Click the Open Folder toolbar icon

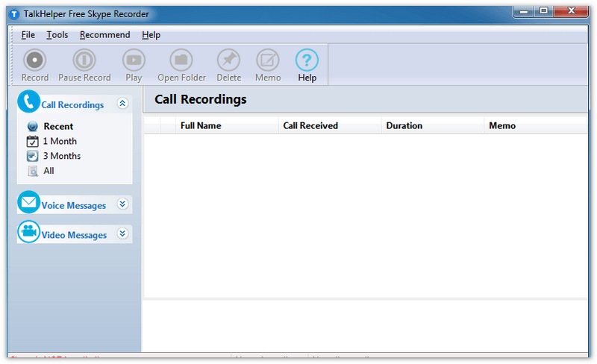tap(181, 60)
